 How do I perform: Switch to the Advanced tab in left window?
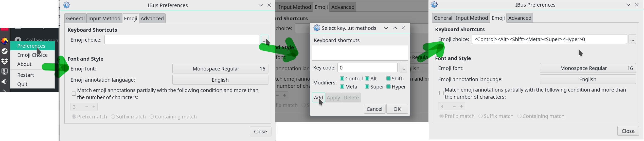pyautogui.click(x=152, y=19)
